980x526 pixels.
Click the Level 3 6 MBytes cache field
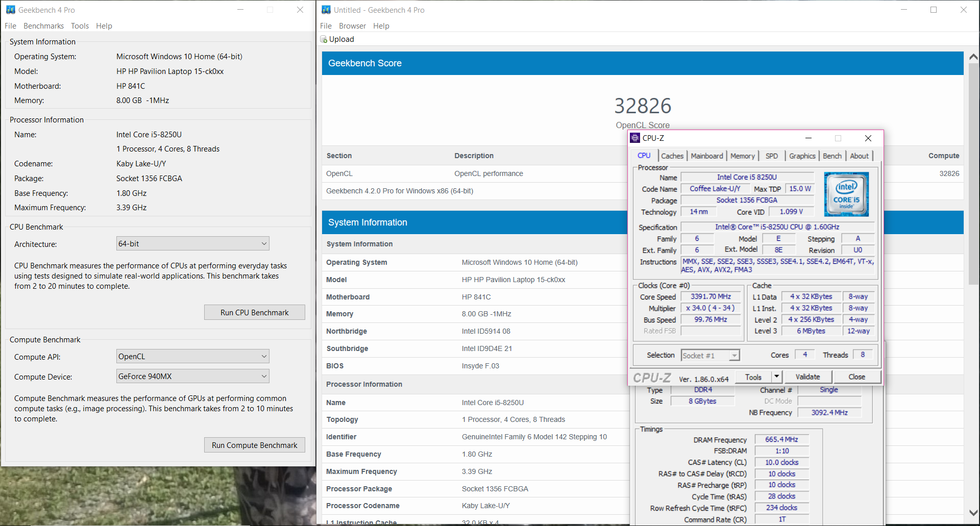click(811, 331)
